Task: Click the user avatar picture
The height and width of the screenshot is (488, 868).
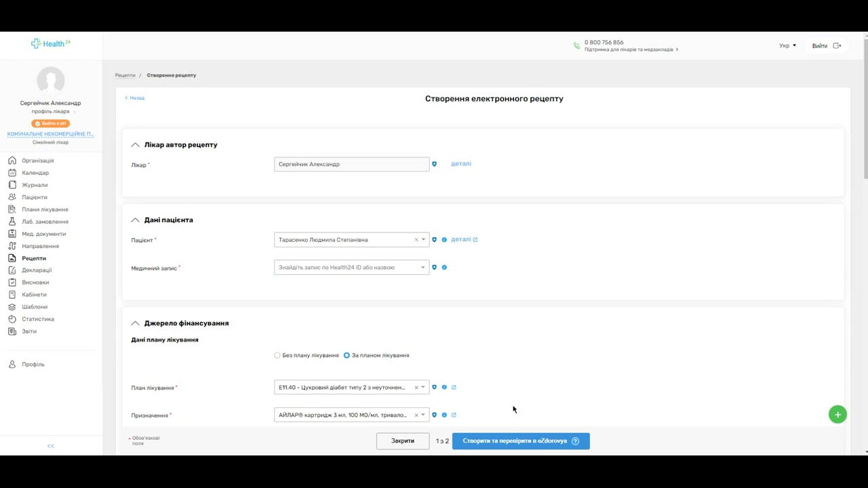Action: coord(51,81)
